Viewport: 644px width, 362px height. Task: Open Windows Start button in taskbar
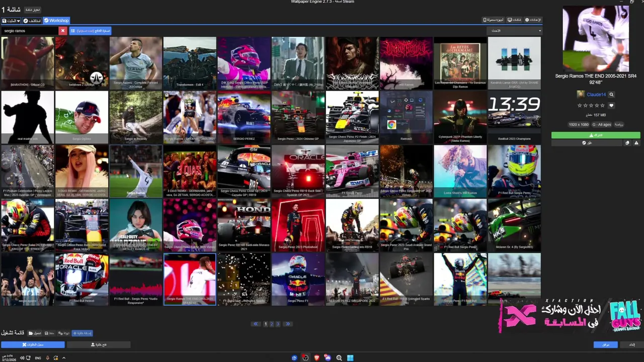tap(350, 358)
